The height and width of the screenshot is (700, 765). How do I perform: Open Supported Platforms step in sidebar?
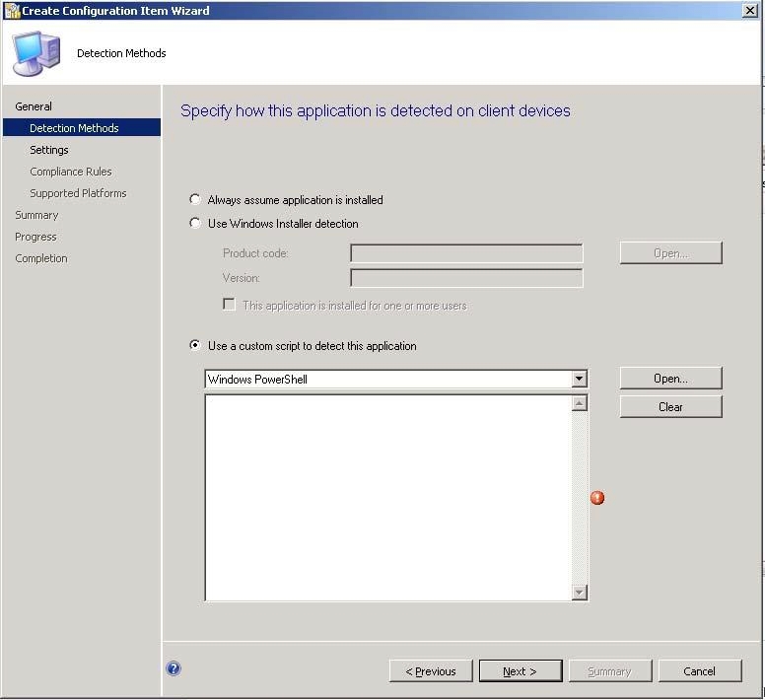[78, 193]
